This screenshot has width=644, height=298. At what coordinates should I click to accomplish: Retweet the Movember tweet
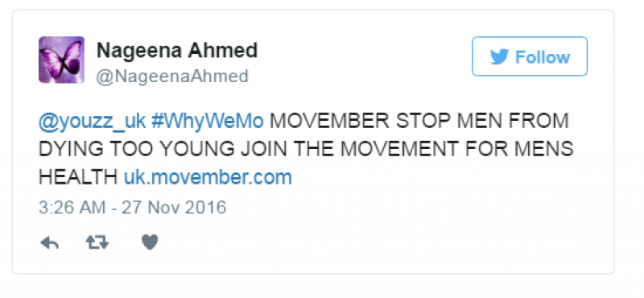tap(97, 242)
